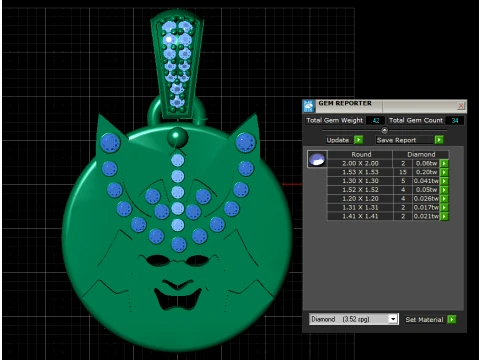Screen dimensions: 480x360
Task: Click the Update button label
Action: click(337, 140)
